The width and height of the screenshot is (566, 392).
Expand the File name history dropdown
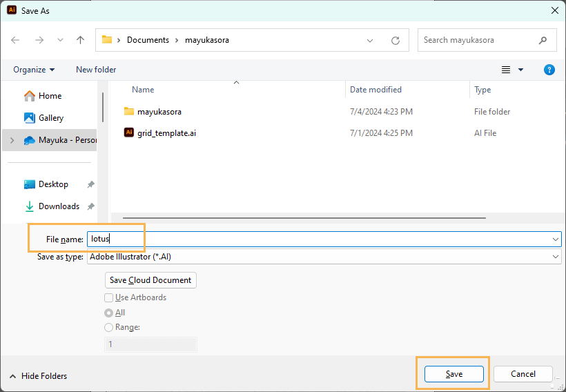coord(556,239)
